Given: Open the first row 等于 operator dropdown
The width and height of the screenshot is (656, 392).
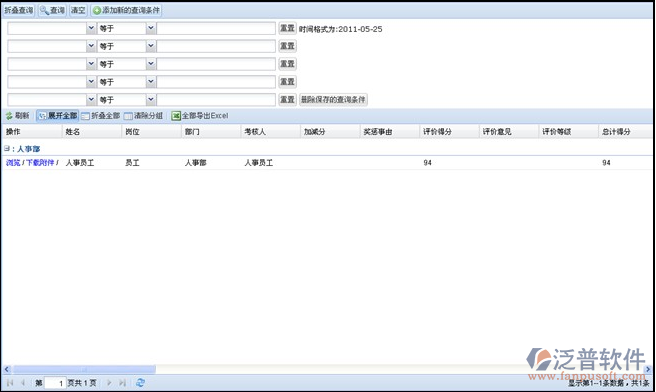Looking at the screenshot, I should point(151,28).
